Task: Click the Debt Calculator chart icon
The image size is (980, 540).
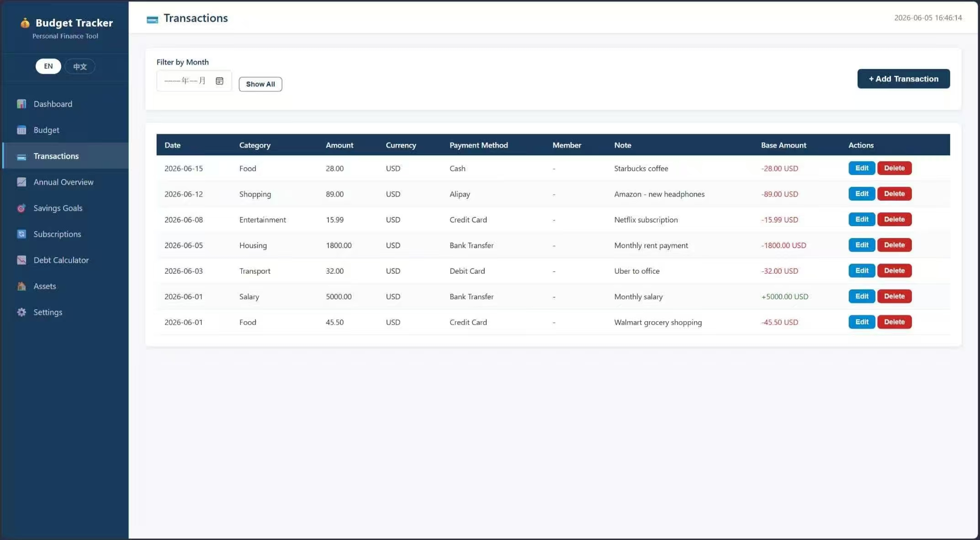Action: click(21, 260)
